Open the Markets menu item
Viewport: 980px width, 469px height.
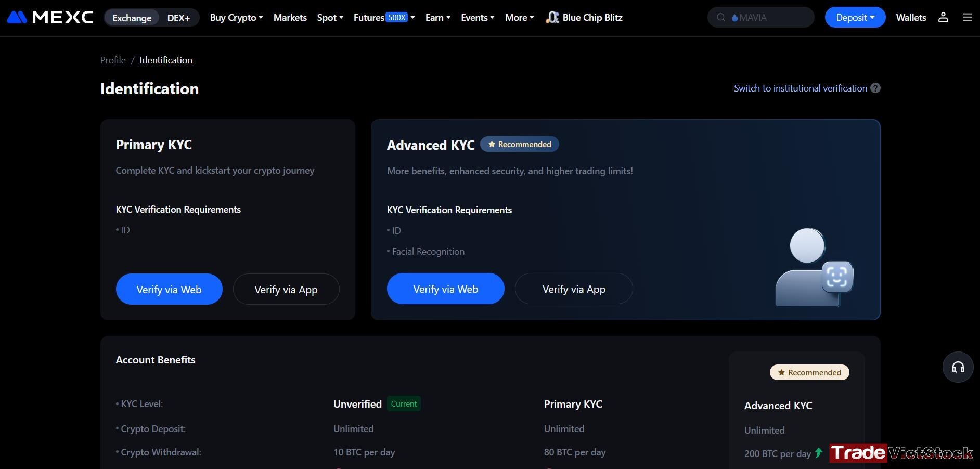coord(290,17)
